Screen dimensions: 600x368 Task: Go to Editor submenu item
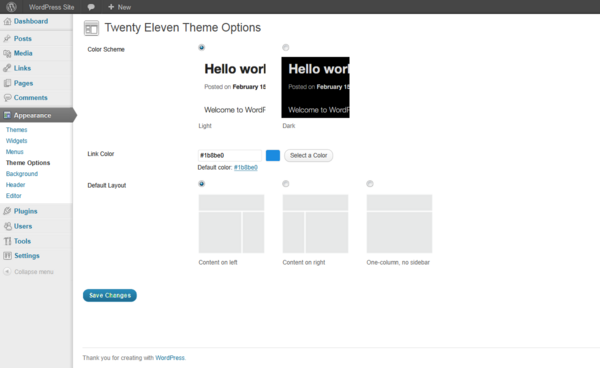13,196
